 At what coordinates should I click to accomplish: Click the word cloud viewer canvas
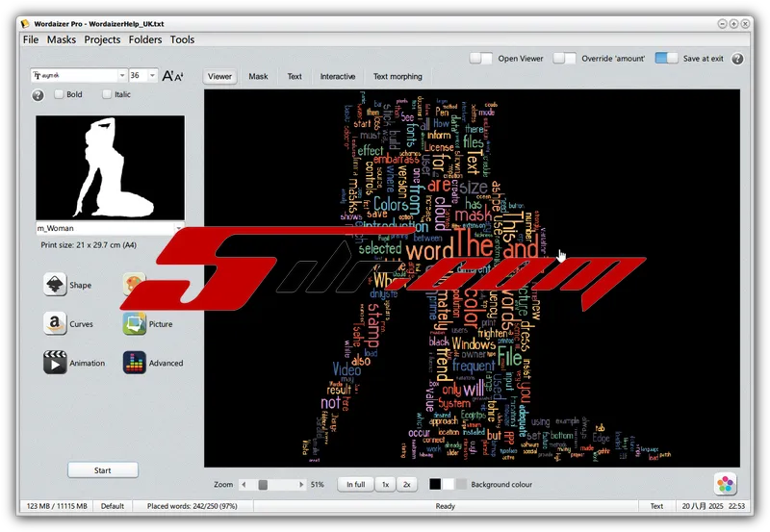pos(472,278)
